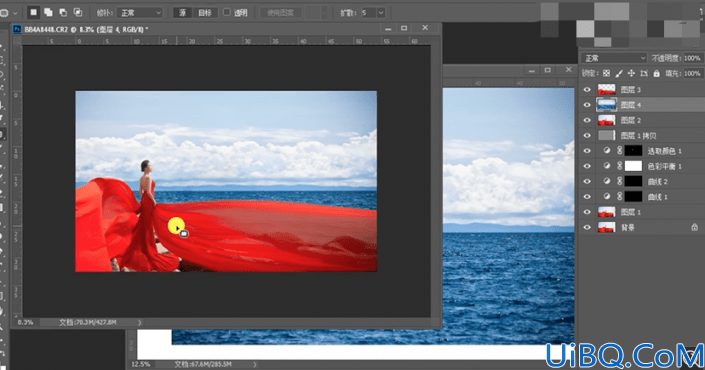Toggle visibility of 曲线 2 layer

(x=587, y=182)
